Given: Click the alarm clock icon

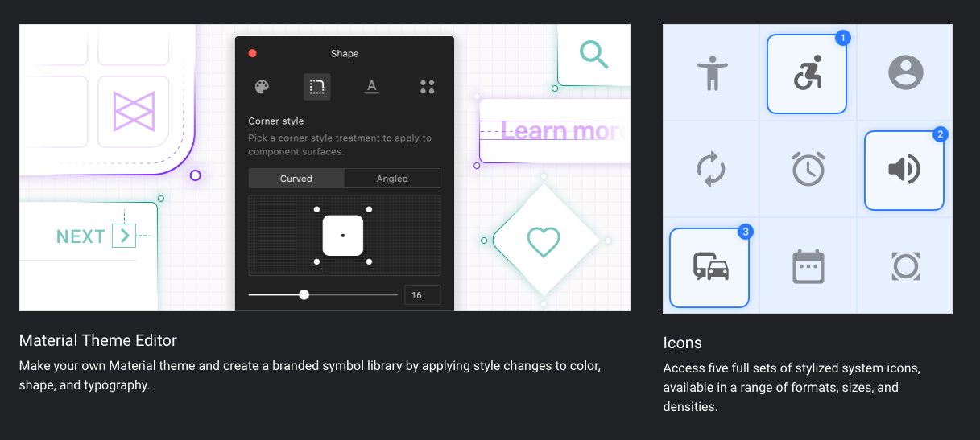Looking at the screenshot, I should tap(808, 170).
